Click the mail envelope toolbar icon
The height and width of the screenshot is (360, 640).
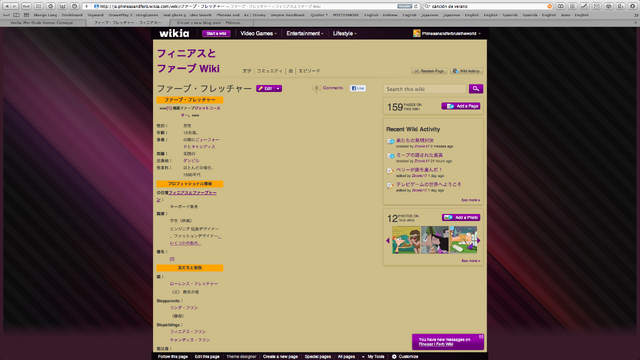pyautogui.click(x=597, y=6)
